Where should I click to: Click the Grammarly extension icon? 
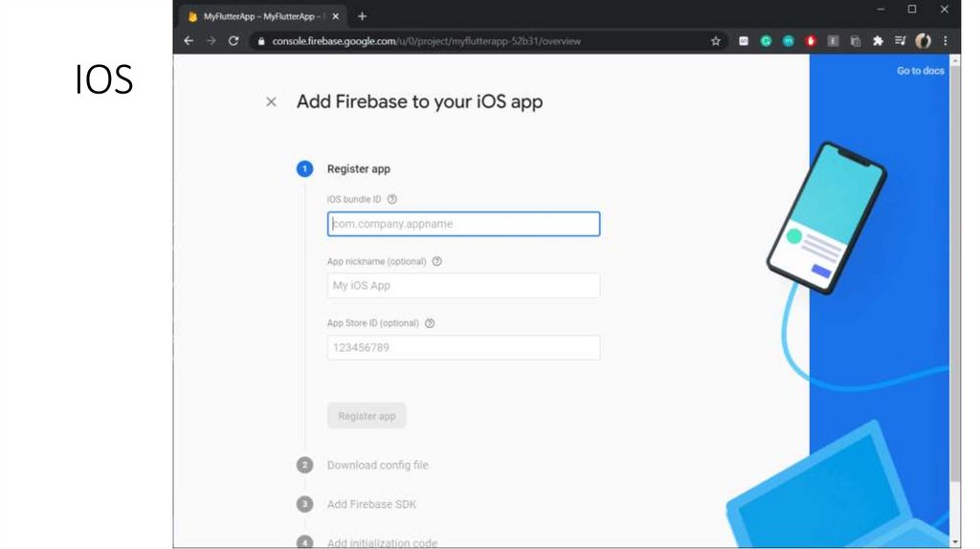[766, 41]
